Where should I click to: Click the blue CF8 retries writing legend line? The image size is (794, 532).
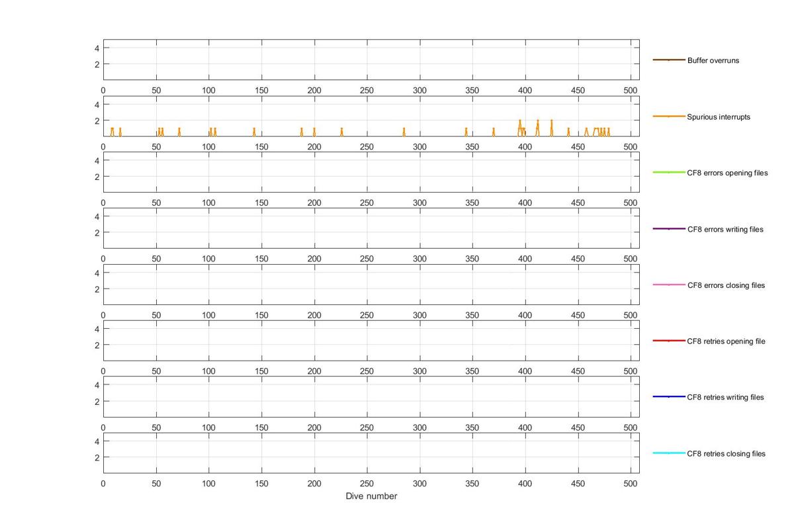tap(668, 397)
